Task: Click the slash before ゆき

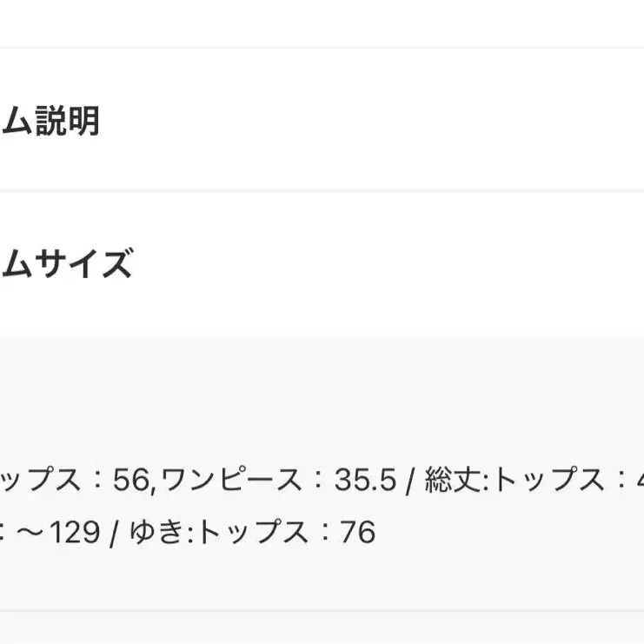Action: point(114,532)
